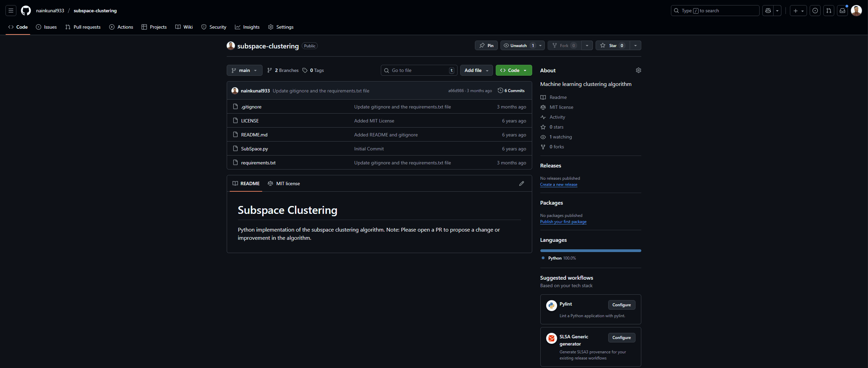
Task: Open the Copilot chat icon
Action: (x=768, y=11)
